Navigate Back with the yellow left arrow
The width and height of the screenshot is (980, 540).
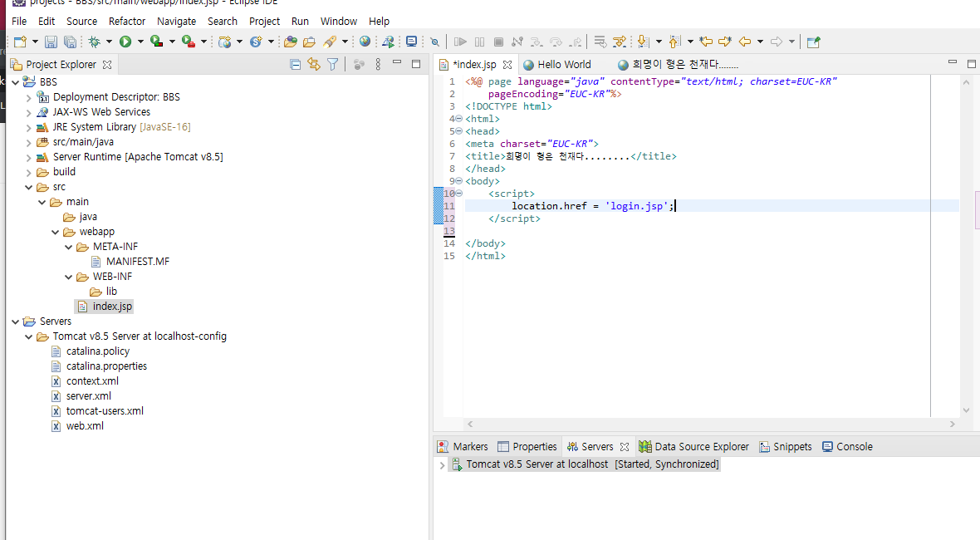pos(745,42)
